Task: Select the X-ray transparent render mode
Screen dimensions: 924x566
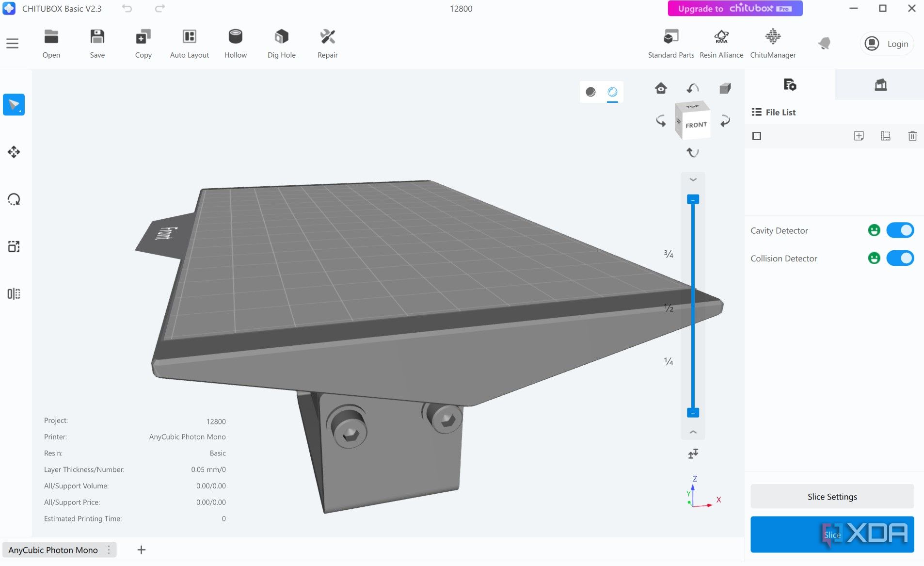Action: [612, 92]
